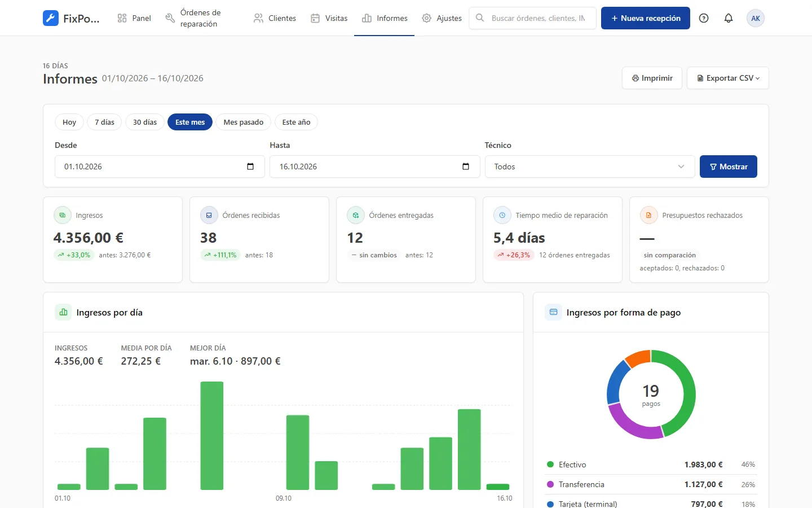Open Órdenes de reparación tab
The width and height of the screenshot is (812, 508).
(x=202, y=18)
